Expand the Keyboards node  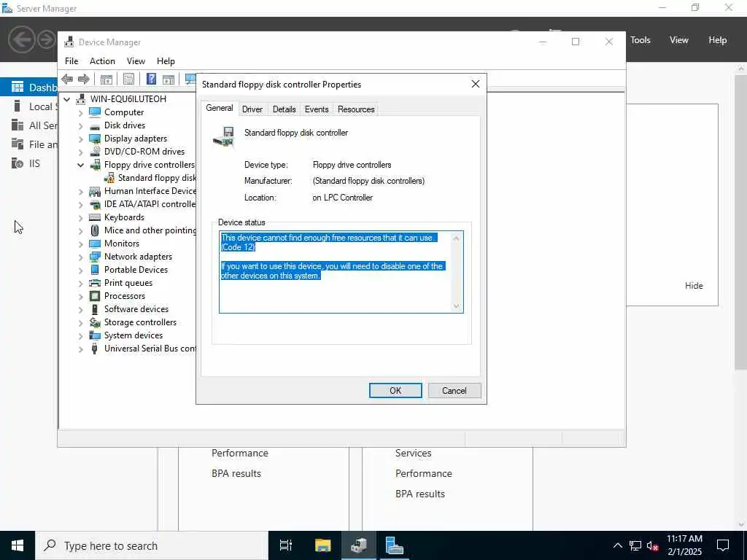click(80, 217)
